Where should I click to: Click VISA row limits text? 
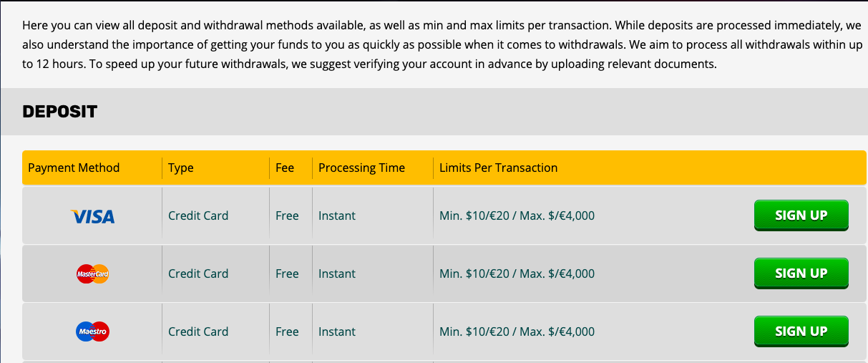(517, 216)
